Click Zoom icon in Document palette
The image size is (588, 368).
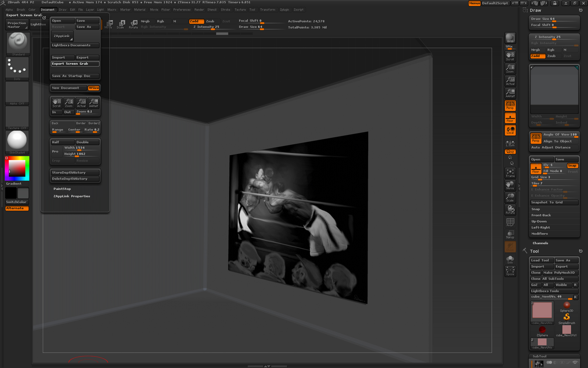tap(69, 103)
